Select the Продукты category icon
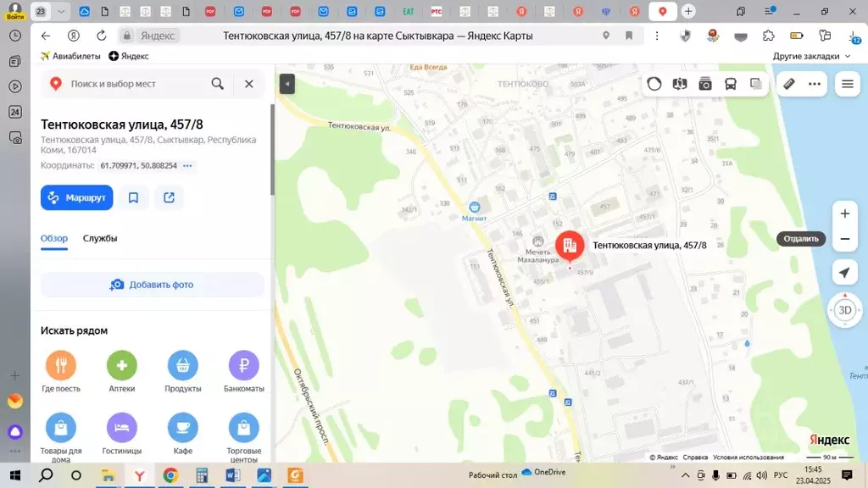This screenshot has width=868, height=488. [183, 365]
